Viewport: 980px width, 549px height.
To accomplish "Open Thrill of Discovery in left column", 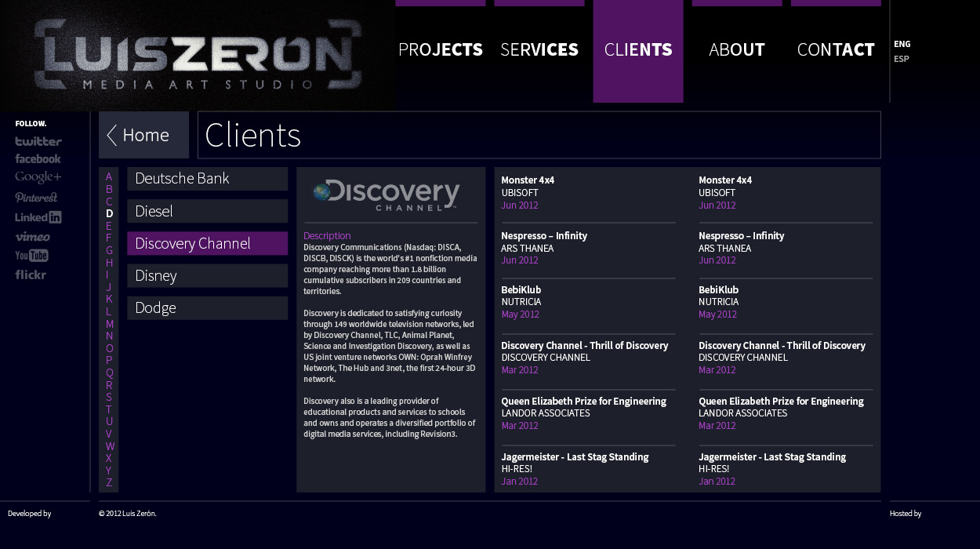I will 585,346.
